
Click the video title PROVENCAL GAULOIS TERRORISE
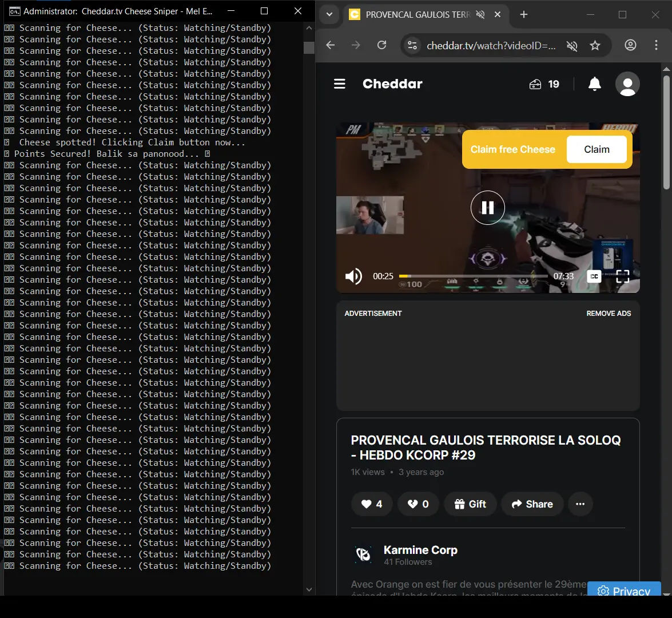click(486, 447)
